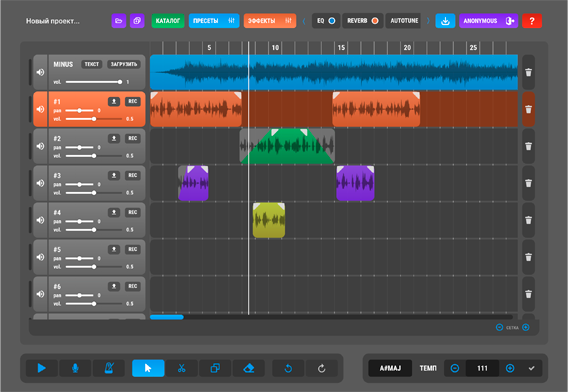Open the A#MAJ key selector
The height and width of the screenshot is (392, 568).
pos(390,368)
